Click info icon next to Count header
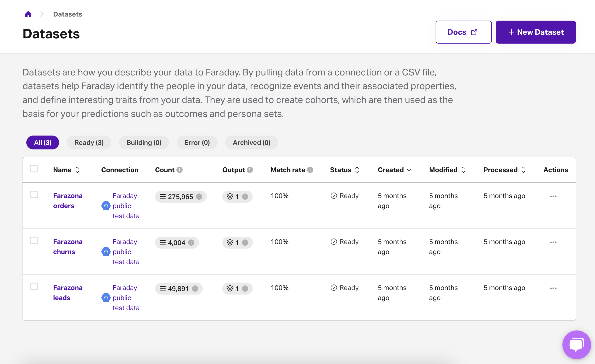595x364 pixels. 180,170
